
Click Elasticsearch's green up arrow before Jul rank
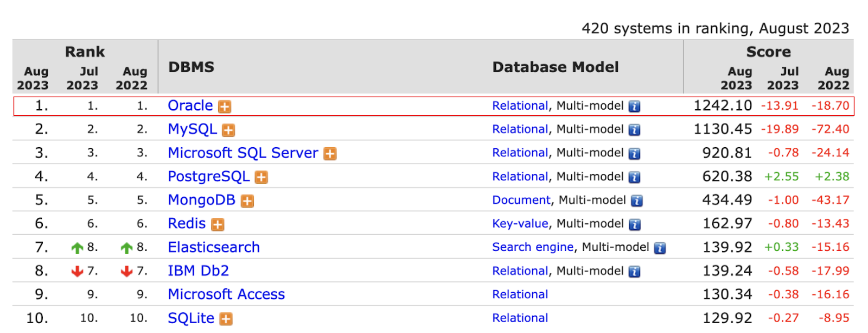click(x=78, y=248)
